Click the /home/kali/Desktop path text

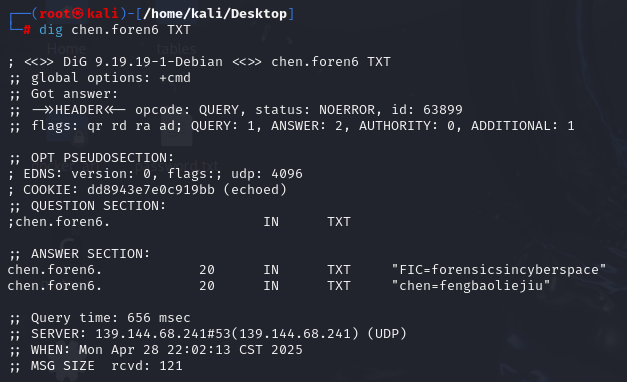tap(215, 14)
